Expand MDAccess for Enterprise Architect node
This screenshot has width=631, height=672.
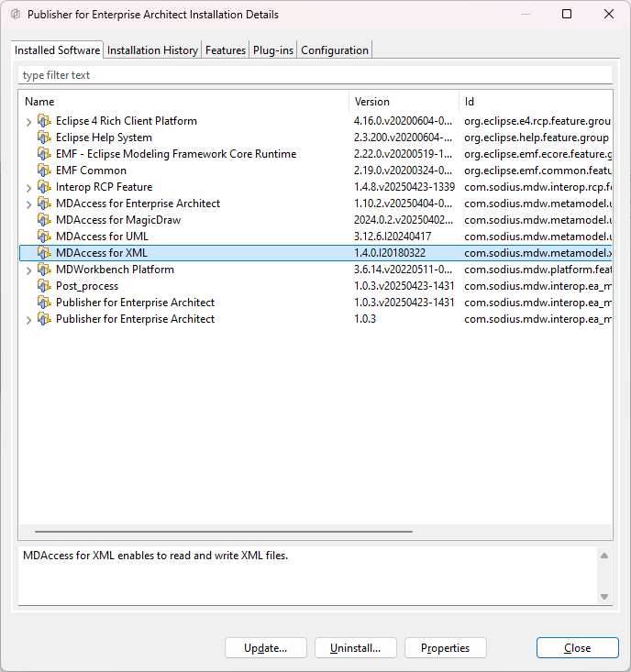coord(28,204)
